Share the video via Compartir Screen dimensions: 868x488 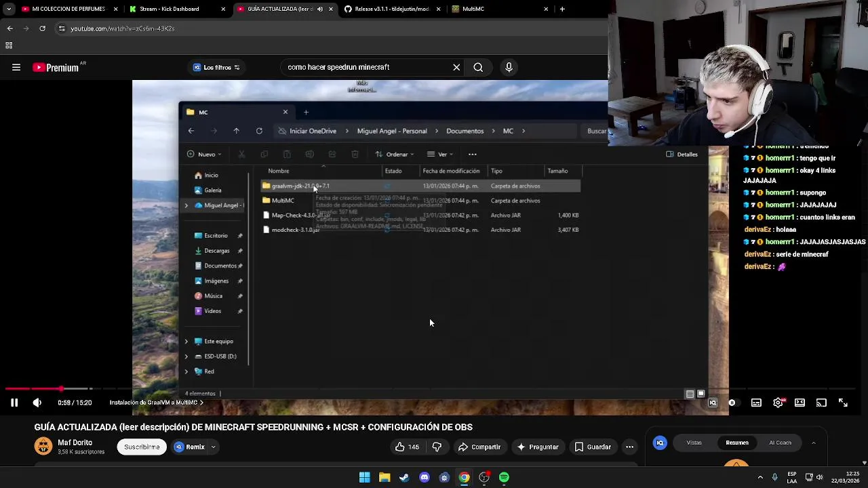(479, 447)
